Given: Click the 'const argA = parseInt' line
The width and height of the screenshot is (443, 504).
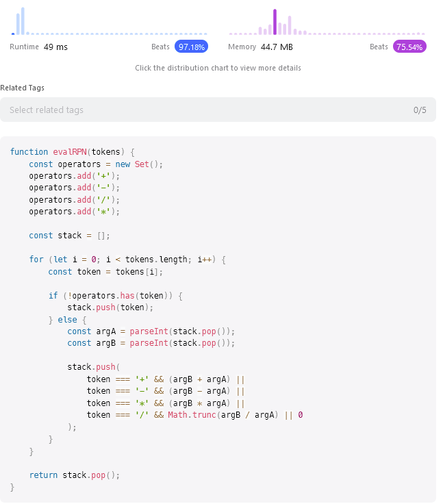Looking at the screenshot, I should point(151,331).
